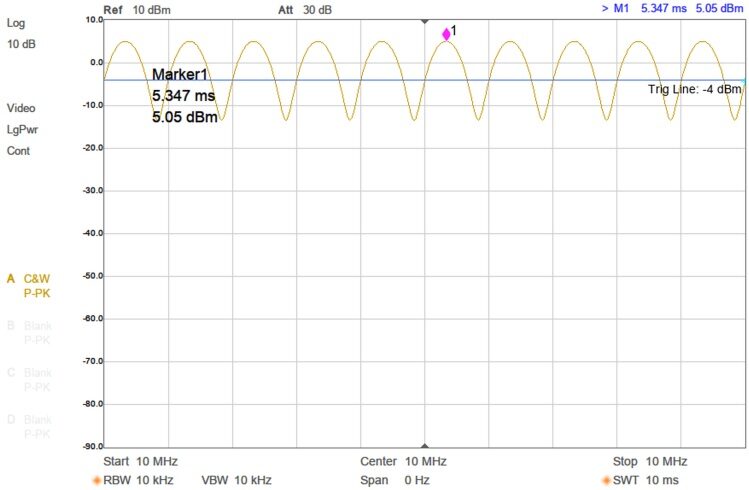Click the Cont sweep mode label

coord(18,151)
